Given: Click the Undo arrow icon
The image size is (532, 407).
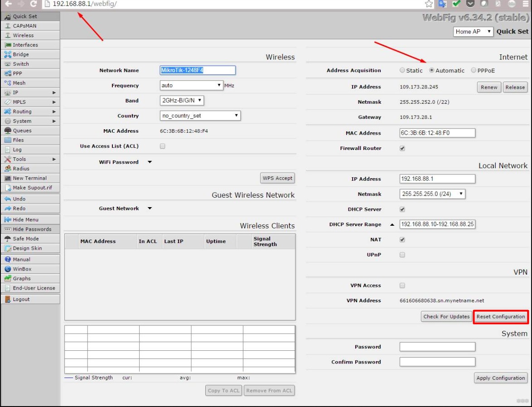Looking at the screenshot, I should coord(7,199).
